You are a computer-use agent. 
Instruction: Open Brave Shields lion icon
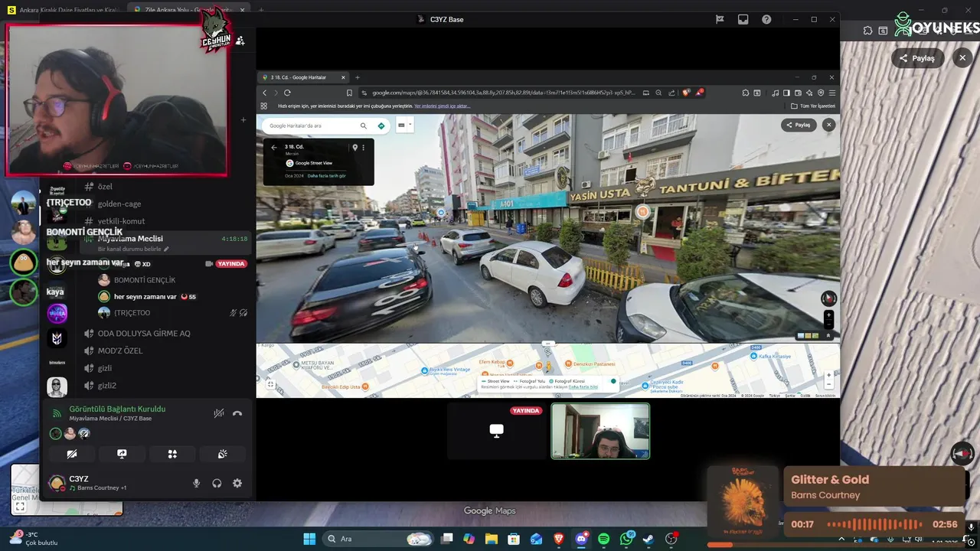click(x=685, y=93)
